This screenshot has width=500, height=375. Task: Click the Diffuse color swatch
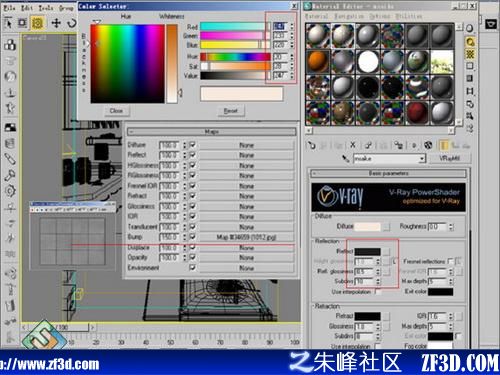pyautogui.click(x=368, y=227)
